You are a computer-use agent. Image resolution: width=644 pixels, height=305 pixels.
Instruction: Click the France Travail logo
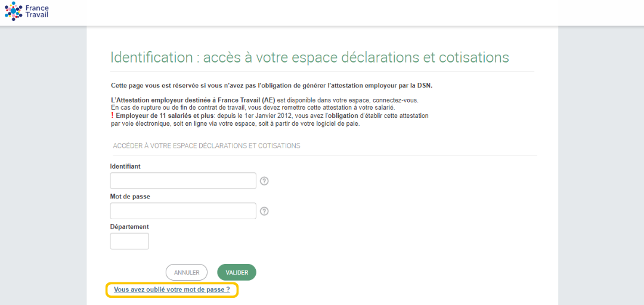pyautogui.click(x=26, y=11)
